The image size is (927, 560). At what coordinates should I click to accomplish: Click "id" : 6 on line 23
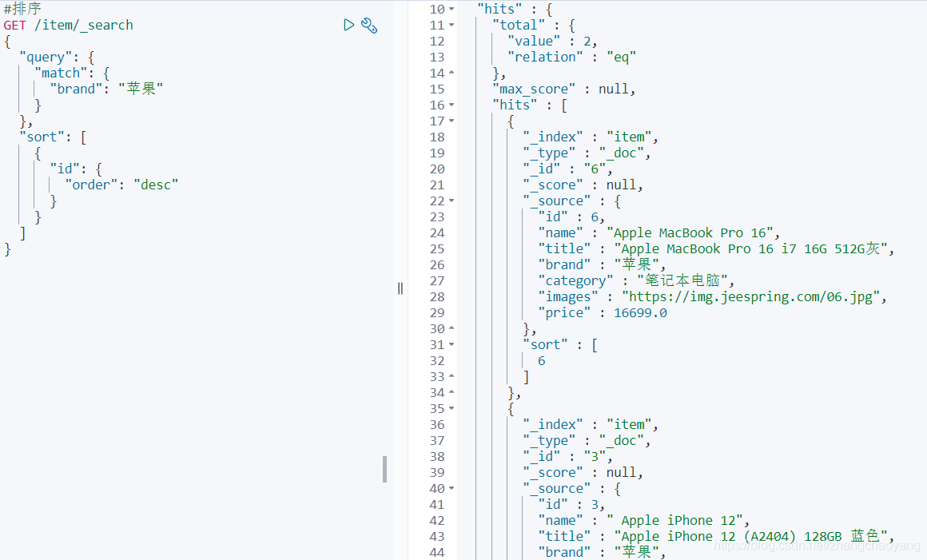coord(571,216)
